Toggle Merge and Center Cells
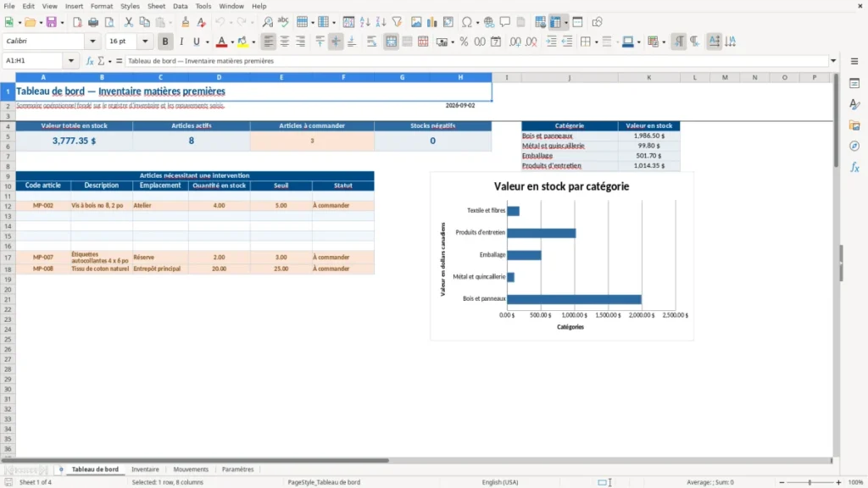 (391, 42)
